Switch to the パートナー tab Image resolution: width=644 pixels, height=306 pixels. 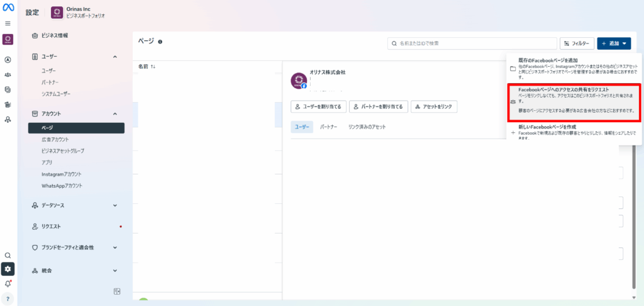tap(328, 127)
